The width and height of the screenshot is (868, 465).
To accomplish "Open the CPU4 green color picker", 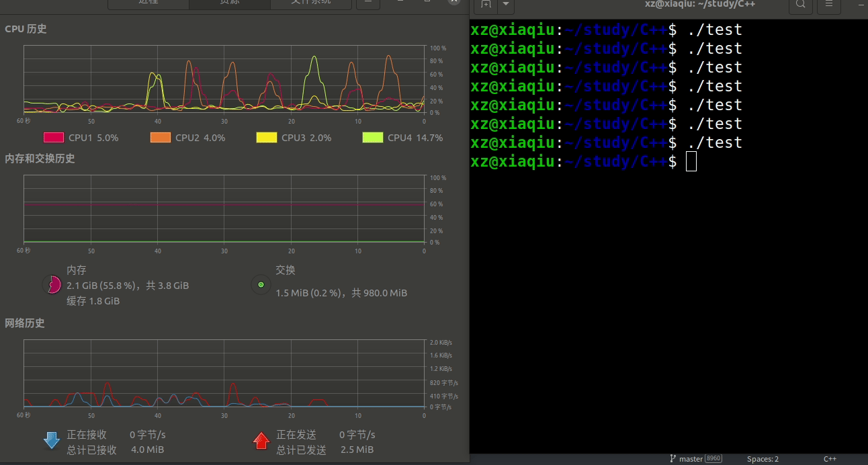I will [373, 138].
